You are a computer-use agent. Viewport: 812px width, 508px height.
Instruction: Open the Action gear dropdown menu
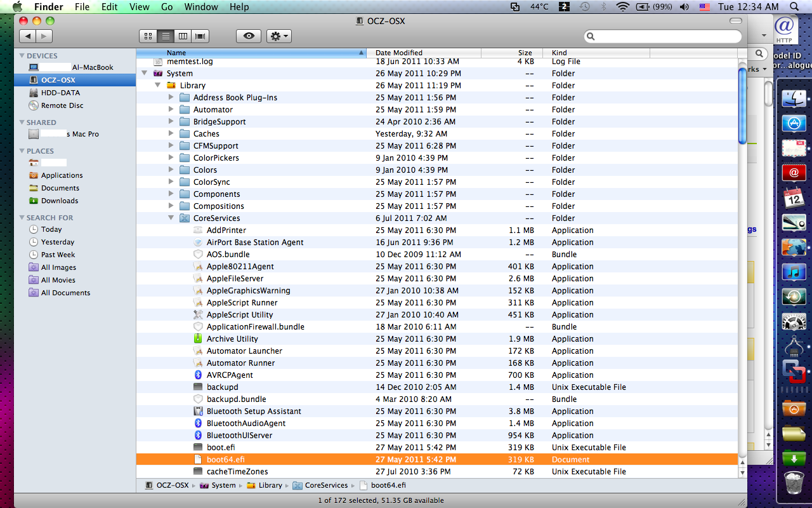point(279,36)
